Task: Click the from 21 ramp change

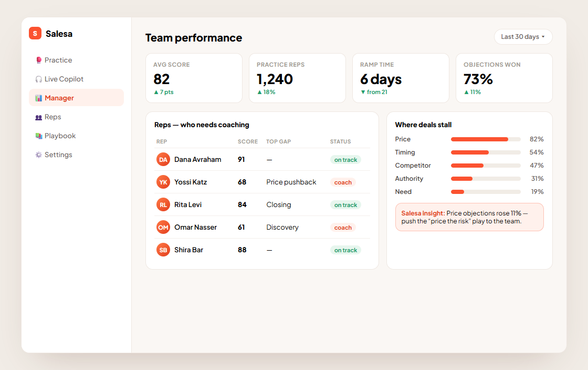Action: coord(374,92)
